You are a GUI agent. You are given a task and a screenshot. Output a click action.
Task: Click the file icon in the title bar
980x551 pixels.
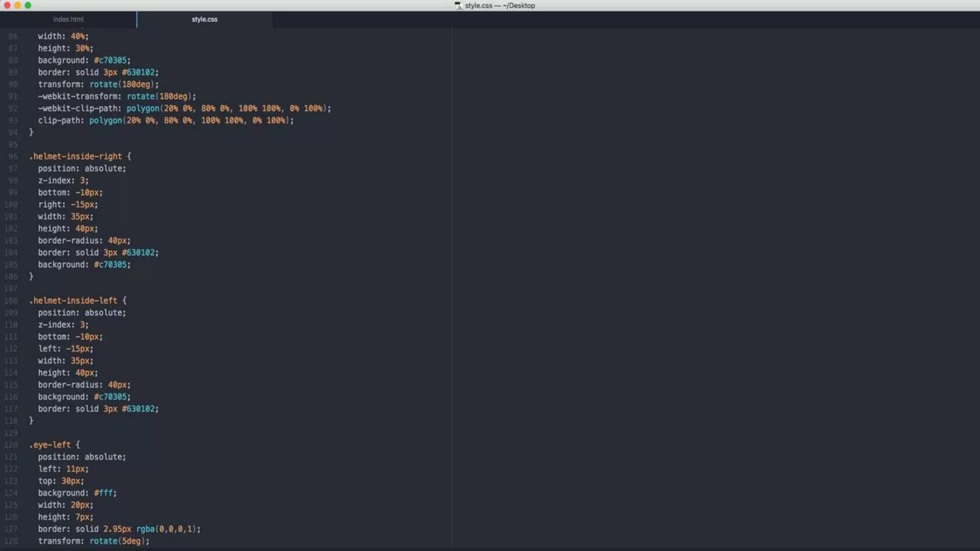[x=458, y=5]
